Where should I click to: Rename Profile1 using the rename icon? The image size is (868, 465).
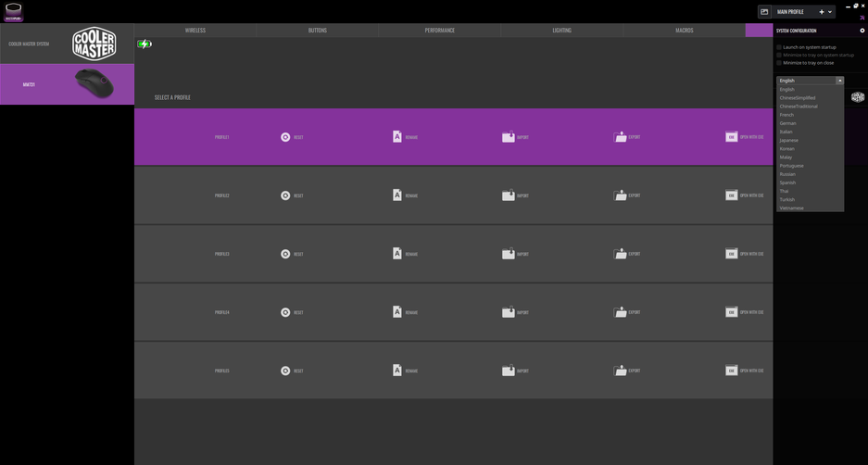[396, 137]
